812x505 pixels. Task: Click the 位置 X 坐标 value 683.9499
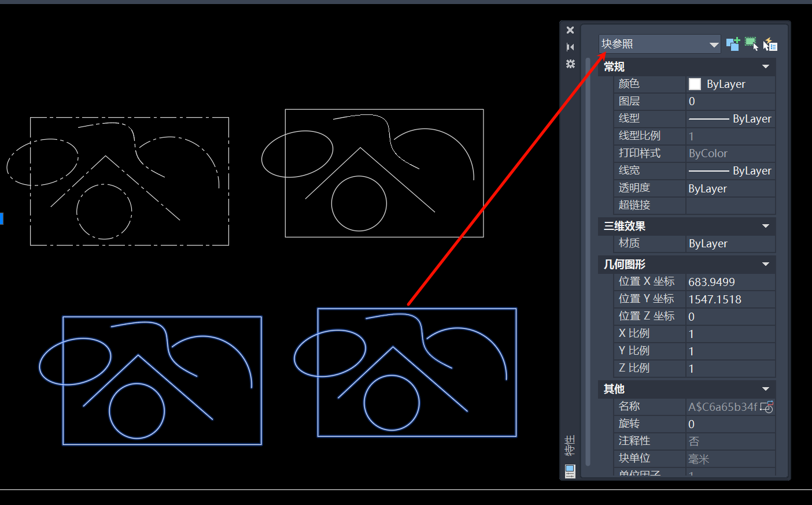click(730, 282)
